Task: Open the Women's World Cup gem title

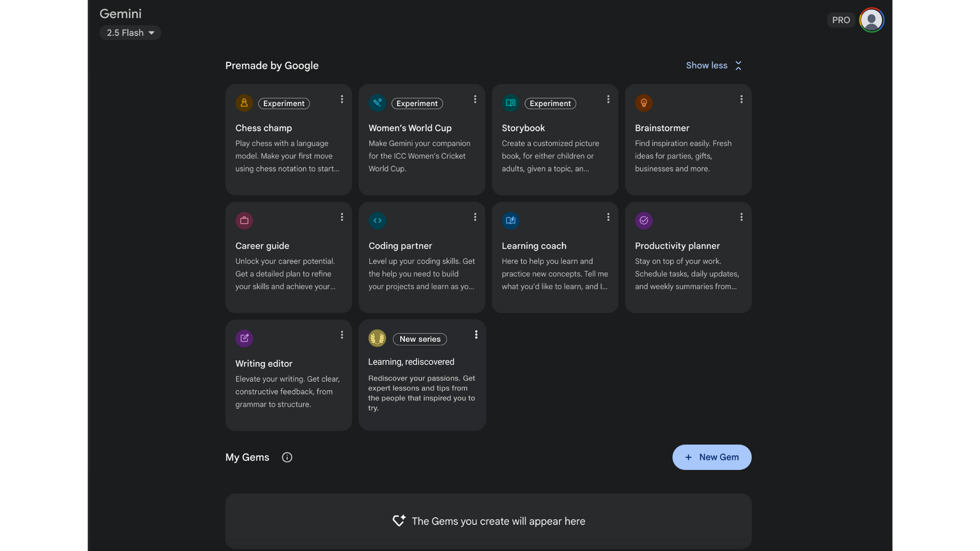Action: pos(410,128)
